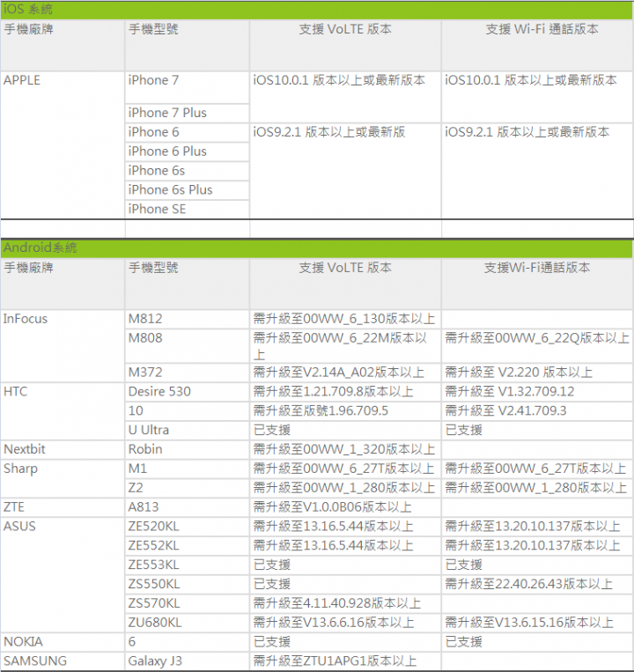Click the iOS 系統 section header

coord(317,10)
